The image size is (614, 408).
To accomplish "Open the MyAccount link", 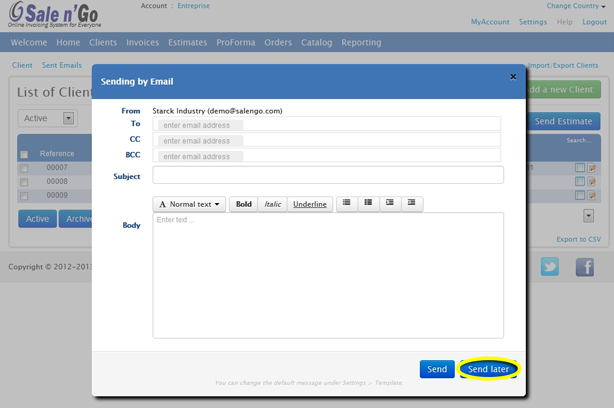I will [x=490, y=22].
